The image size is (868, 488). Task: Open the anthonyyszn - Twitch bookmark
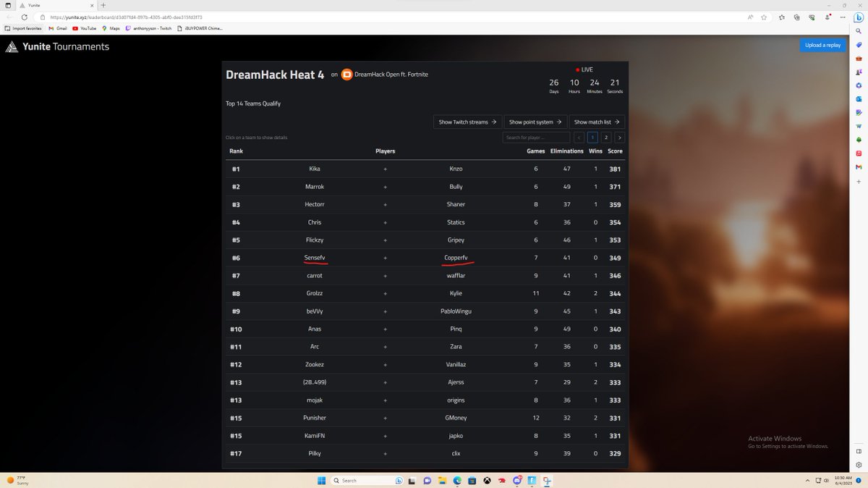tap(148, 28)
